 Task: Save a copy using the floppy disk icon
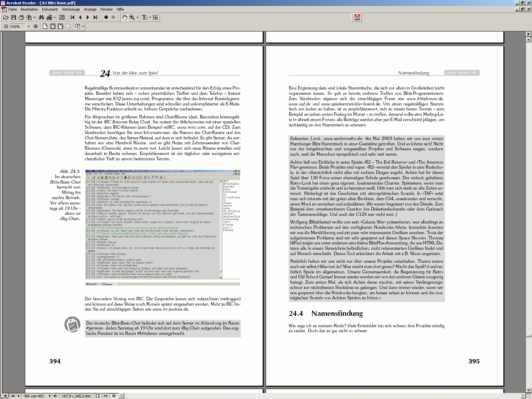(14, 17)
